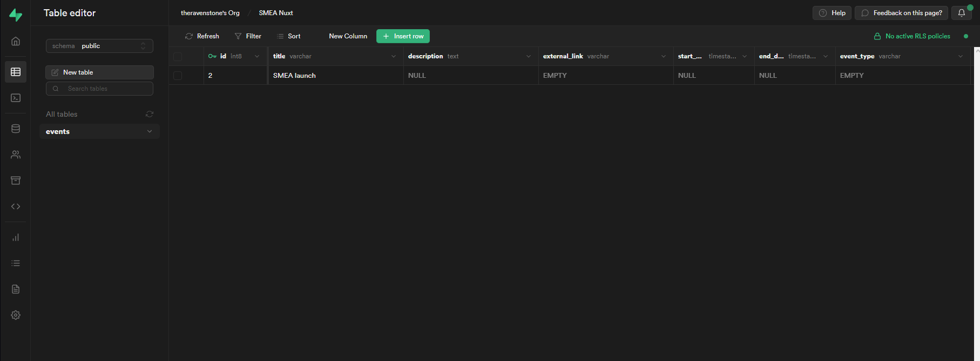Open the end date column menu chevron
The image size is (980, 361).
point(826,56)
